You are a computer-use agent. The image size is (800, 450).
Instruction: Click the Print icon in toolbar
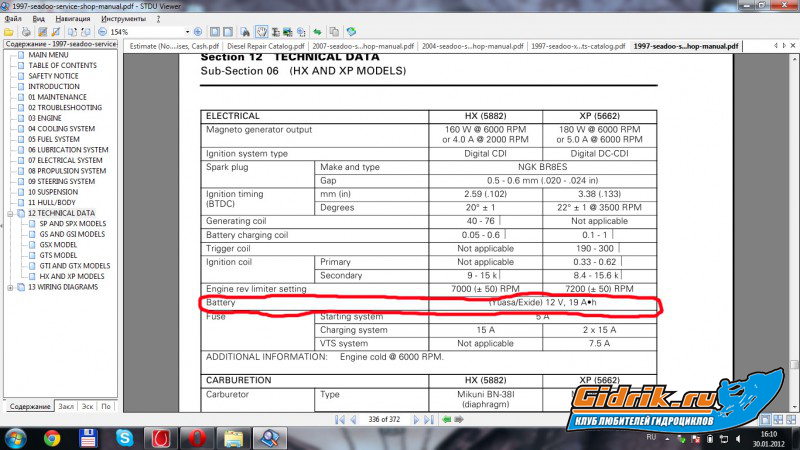coord(27,32)
